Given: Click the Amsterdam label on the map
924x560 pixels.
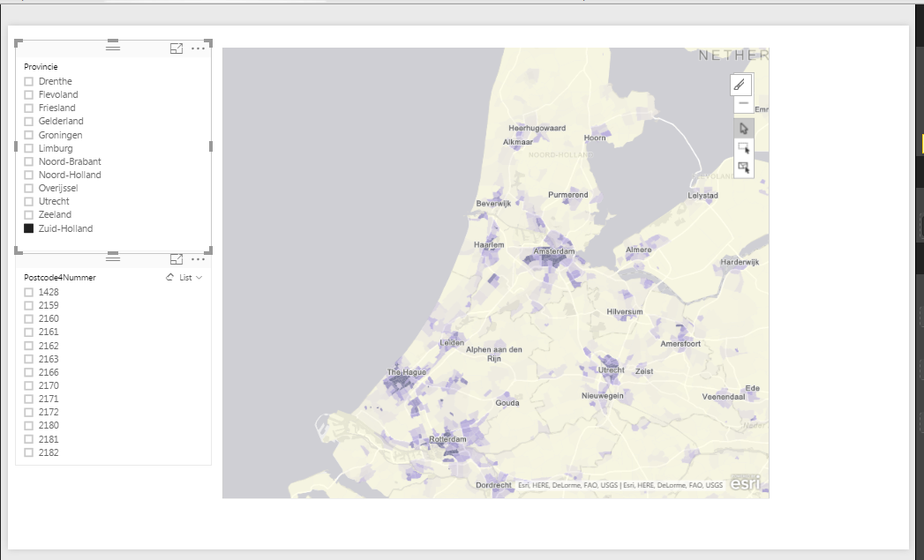Looking at the screenshot, I should (554, 251).
